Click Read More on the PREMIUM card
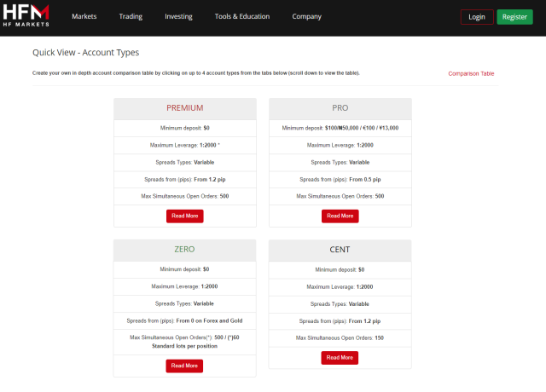 [x=185, y=216]
